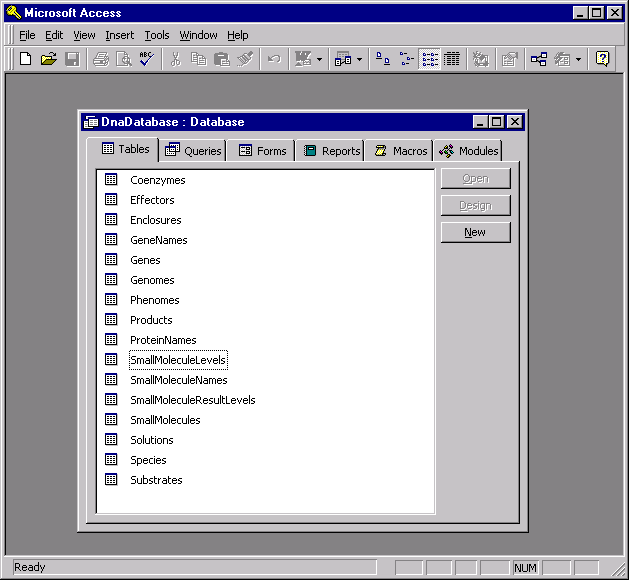The width and height of the screenshot is (629, 580).
Task: Click the New button
Action: click(x=475, y=232)
